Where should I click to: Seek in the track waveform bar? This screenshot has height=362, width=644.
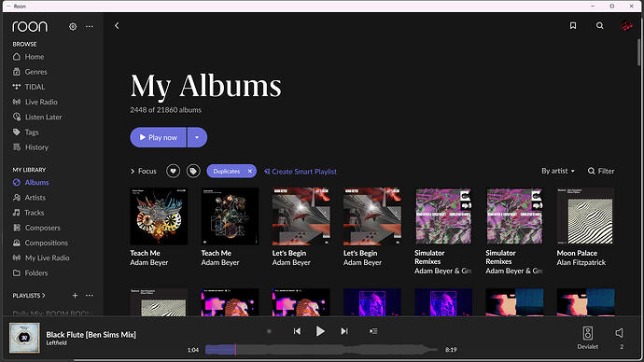(x=322, y=350)
